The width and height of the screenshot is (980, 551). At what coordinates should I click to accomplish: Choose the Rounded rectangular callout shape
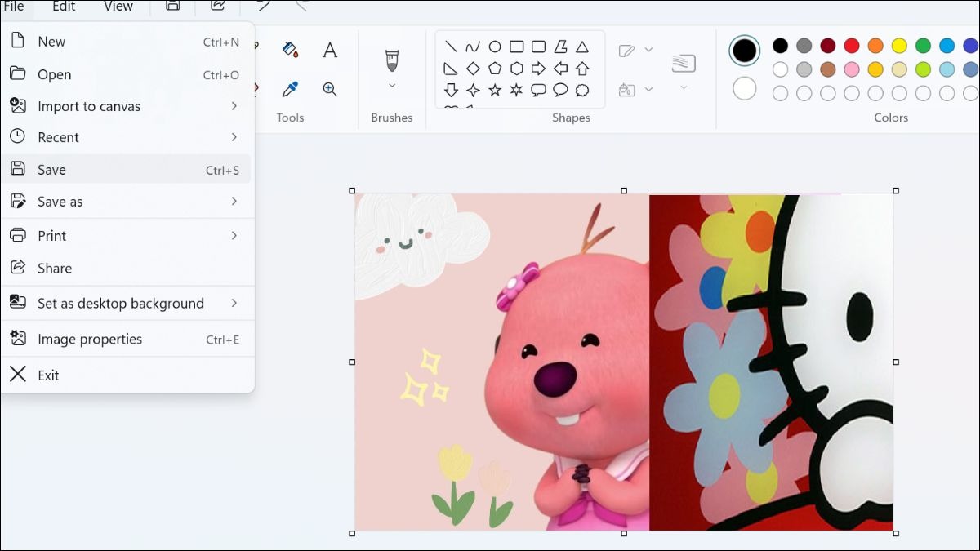point(539,90)
